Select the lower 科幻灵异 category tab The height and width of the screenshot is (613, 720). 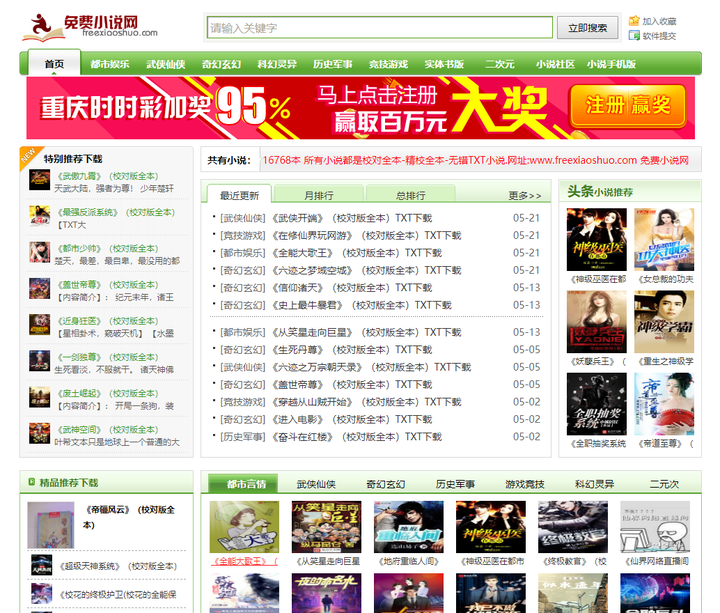594,484
